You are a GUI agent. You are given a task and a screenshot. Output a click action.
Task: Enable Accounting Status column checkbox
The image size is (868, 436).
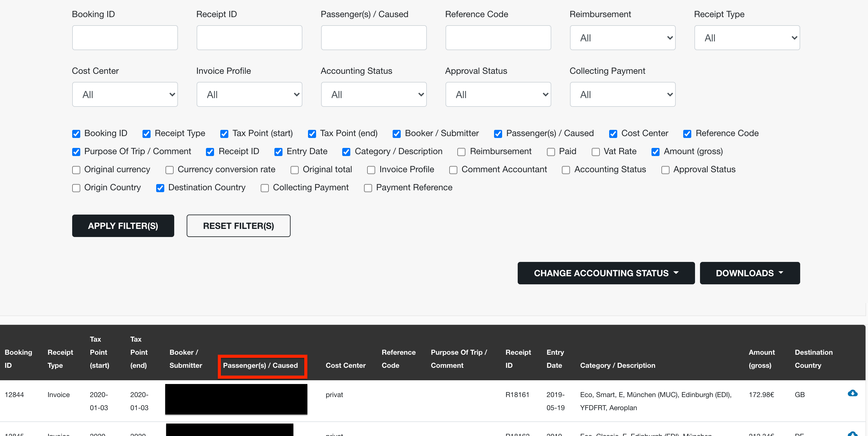coord(566,170)
